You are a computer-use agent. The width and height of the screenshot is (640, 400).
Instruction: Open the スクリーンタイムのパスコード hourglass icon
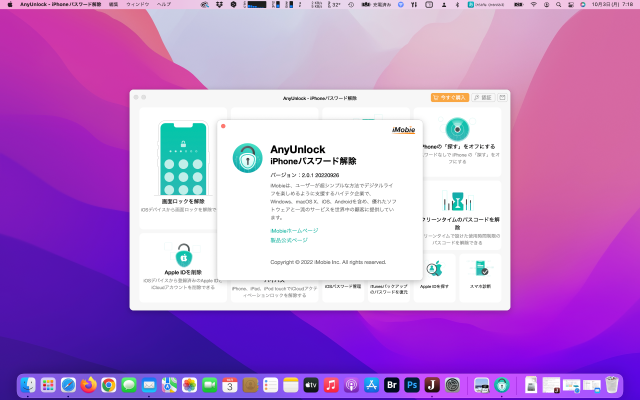(457, 201)
